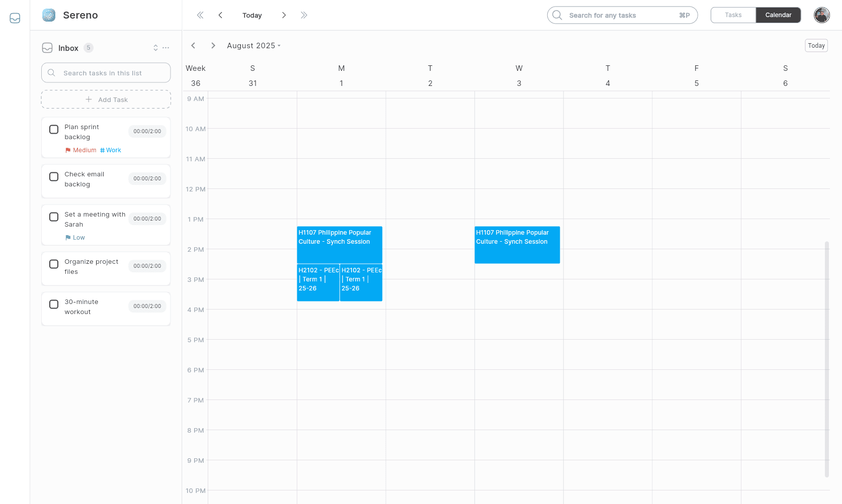842x504 pixels.
Task: Check off the Plan sprint backlog task
Action: coord(54,129)
